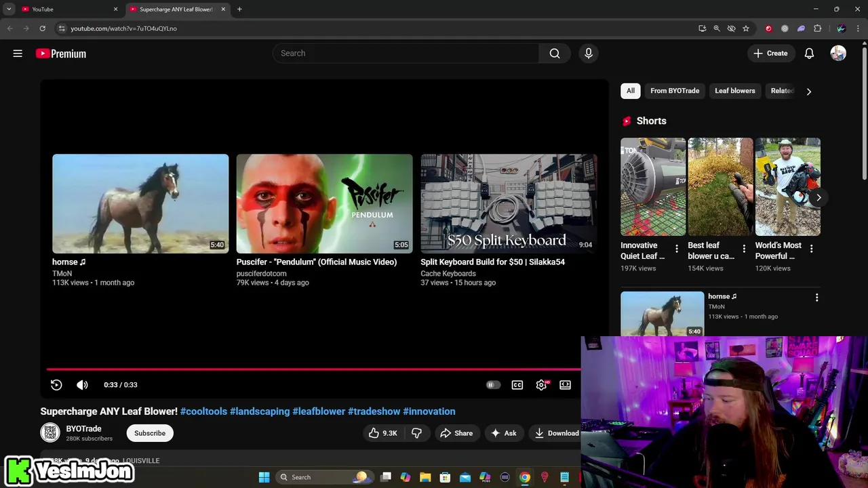Open the Windows Start menu
This screenshot has width=868, height=488.
tap(264, 477)
